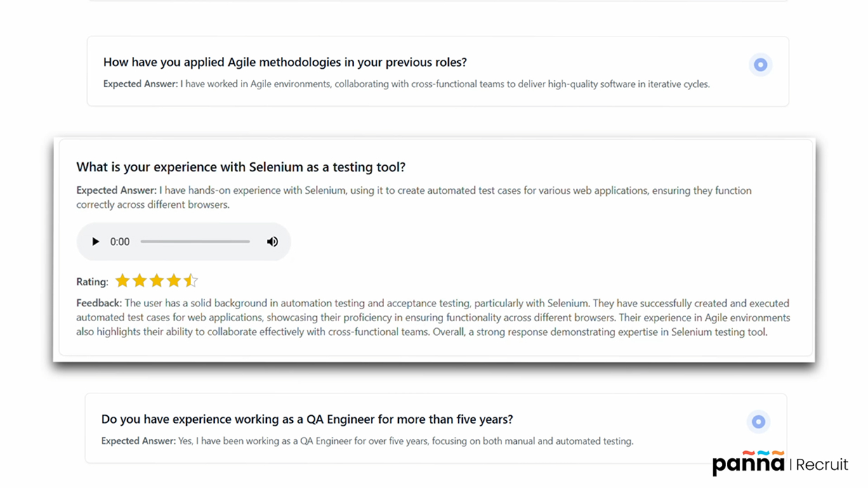This screenshot has height=489, width=868.
Task: Click the Rating label
Action: coord(93,282)
